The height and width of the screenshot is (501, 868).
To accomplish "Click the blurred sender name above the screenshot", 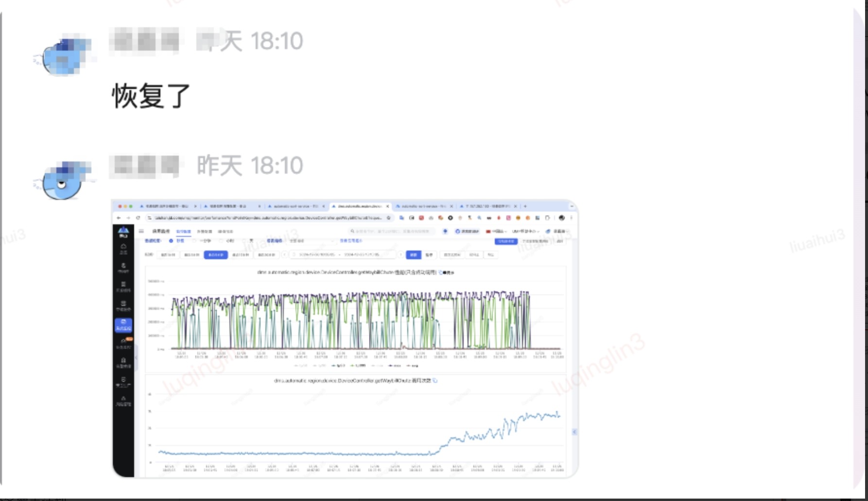I will (144, 165).
